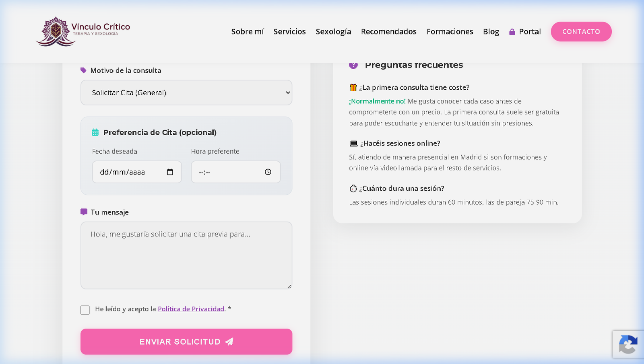This screenshot has height=364, width=644.
Task: Open the Política de Privacidad link
Action: coord(191,309)
